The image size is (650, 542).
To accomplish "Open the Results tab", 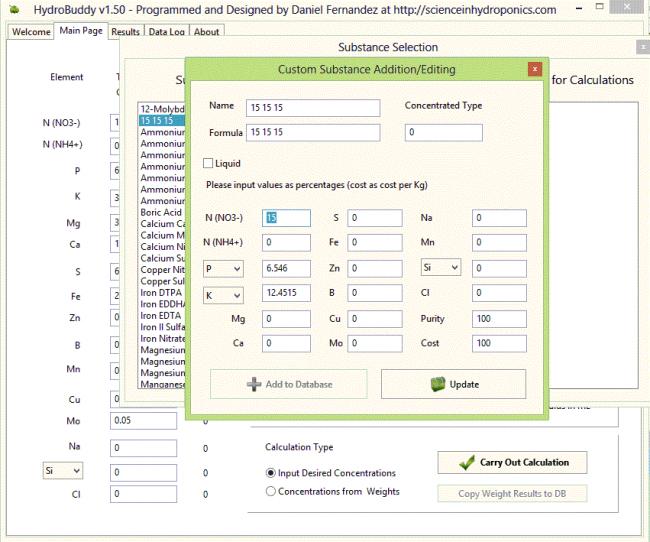I will click(126, 32).
